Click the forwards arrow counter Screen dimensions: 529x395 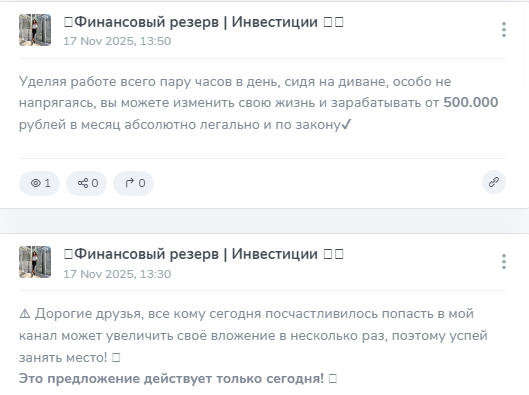pyautogui.click(x=134, y=183)
